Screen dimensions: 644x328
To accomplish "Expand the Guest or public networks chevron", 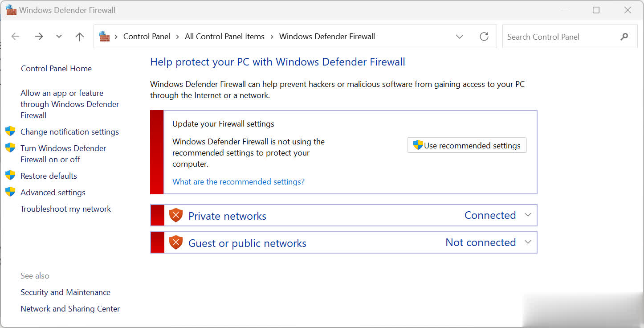I will pos(528,242).
